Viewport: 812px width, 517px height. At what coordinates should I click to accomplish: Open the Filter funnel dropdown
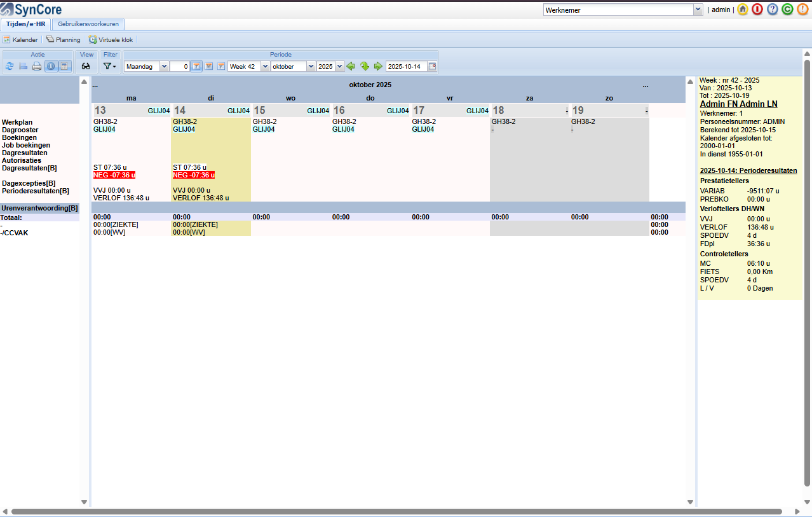[110, 66]
